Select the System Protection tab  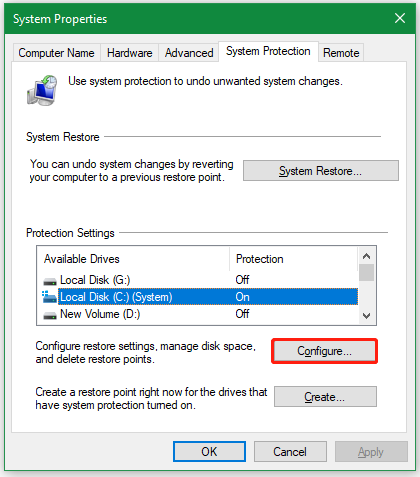click(268, 51)
